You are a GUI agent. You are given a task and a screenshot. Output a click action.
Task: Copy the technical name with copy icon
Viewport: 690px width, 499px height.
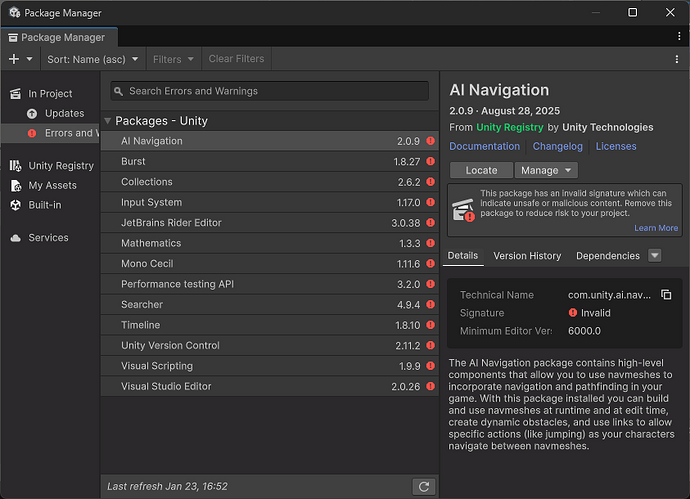pos(666,295)
